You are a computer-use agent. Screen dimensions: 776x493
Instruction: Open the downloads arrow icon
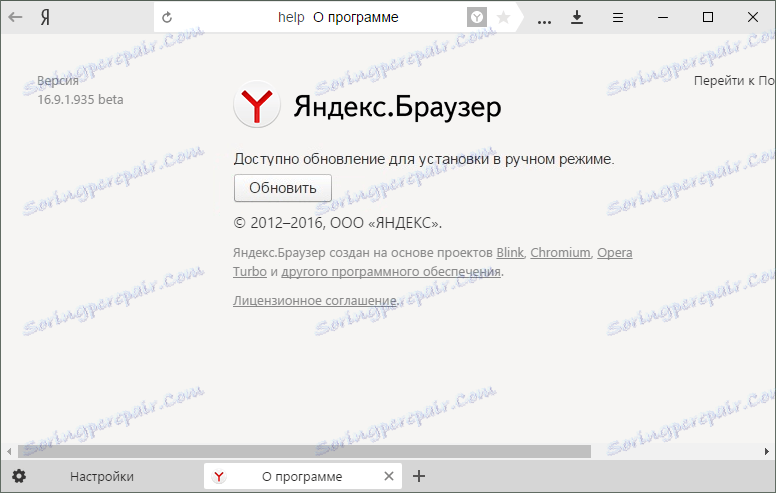(x=577, y=18)
